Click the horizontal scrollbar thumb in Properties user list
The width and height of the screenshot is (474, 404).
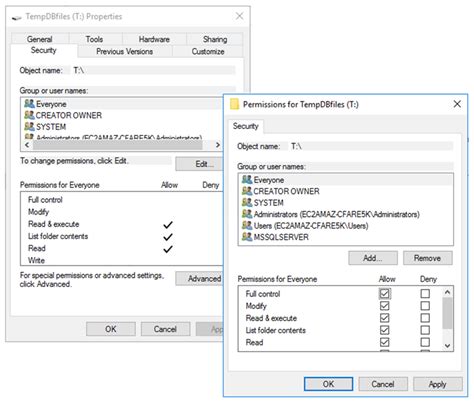click(x=117, y=145)
